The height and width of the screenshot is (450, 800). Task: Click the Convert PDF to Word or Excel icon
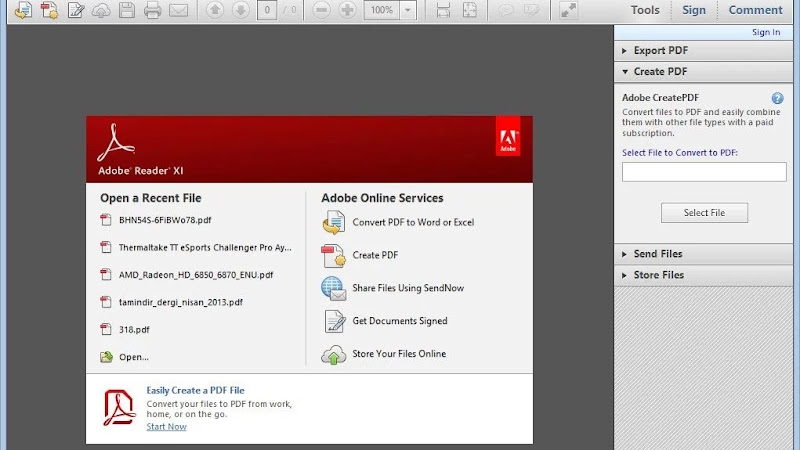[x=333, y=222]
